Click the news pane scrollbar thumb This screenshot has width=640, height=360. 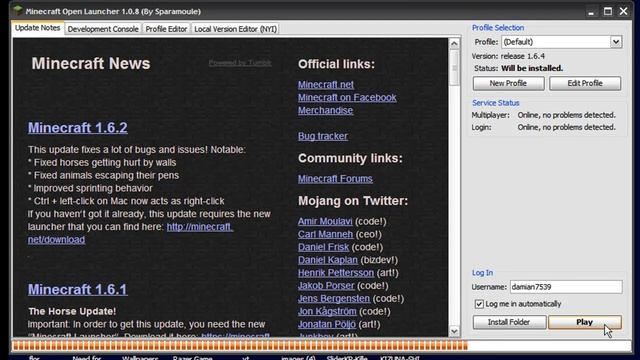454,68
